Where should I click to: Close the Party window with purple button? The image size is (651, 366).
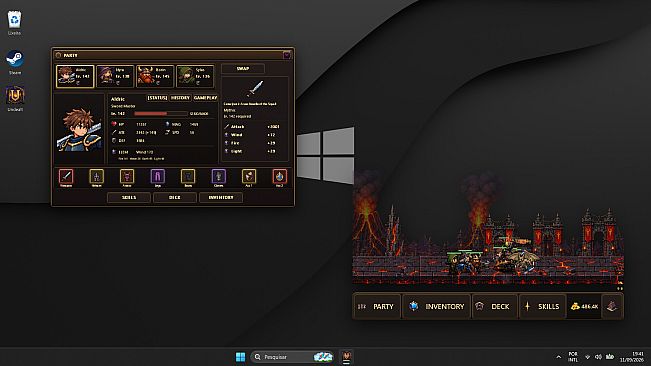point(287,55)
